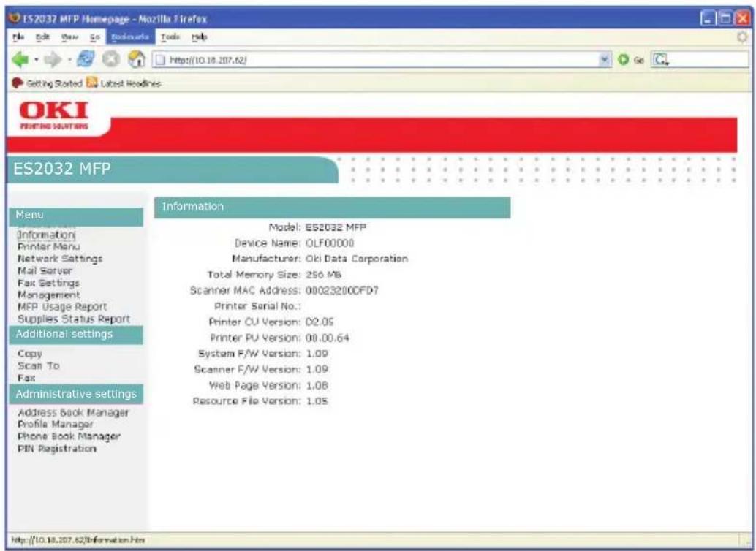Open the PIN Registration link

(x=57, y=448)
